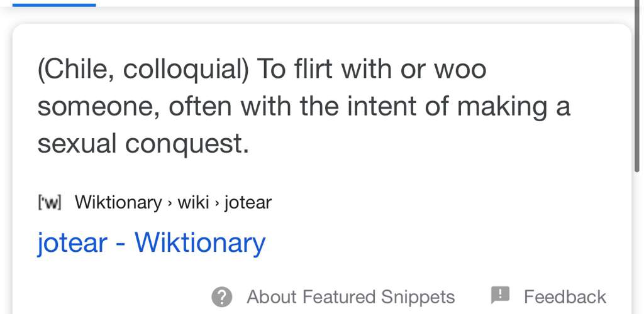Open About Featured Snippets

(350, 297)
